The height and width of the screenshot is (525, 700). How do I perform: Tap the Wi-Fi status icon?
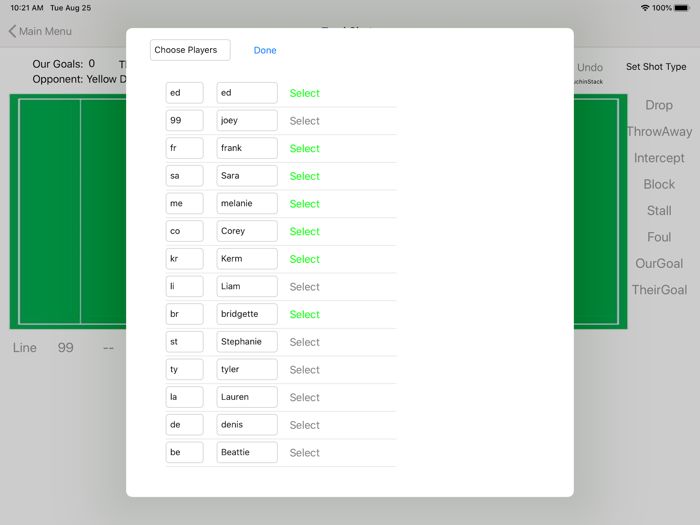click(645, 8)
